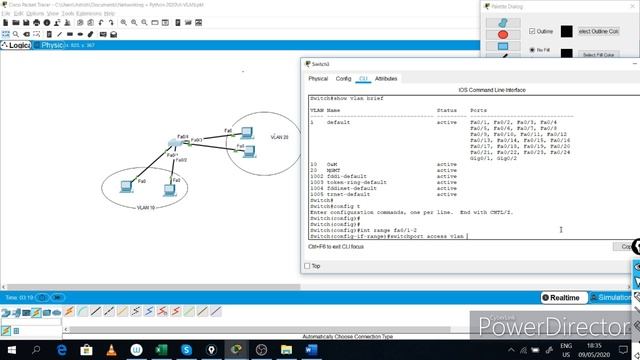Select the Draw Rectangle tool

[70, 34]
